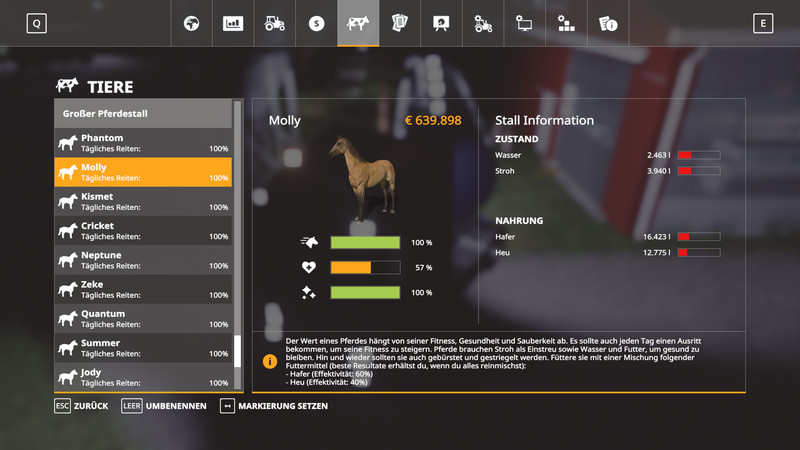Viewport: 800px width, 450px height.
Task: Select horse Kismet in the list
Action: coord(143,202)
